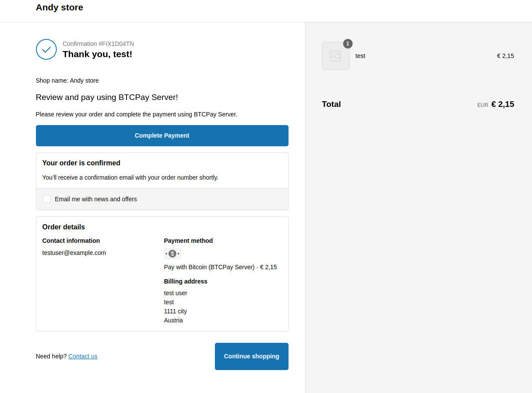The image size is (532, 393).
Task: Click the picture icon inside the cart thumbnail
Action: pyautogui.click(x=335, y=55)
